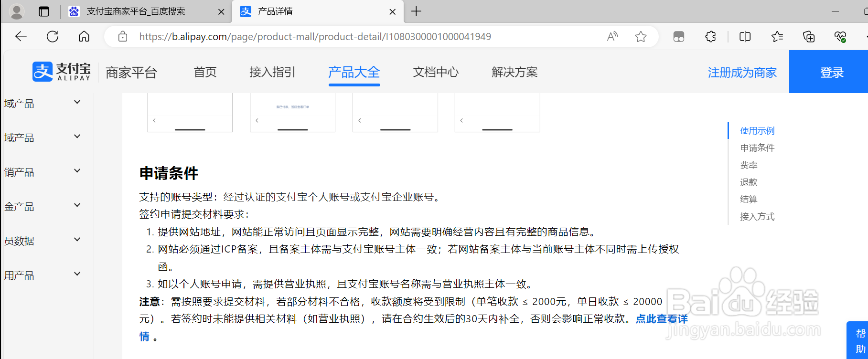Open the tab actions menu icon
The image size is (868, 359).
(x=44, y=11)
